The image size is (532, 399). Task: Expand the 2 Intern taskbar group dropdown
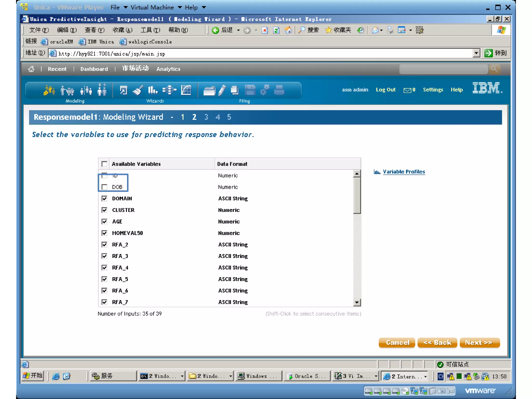click(425, 376)
